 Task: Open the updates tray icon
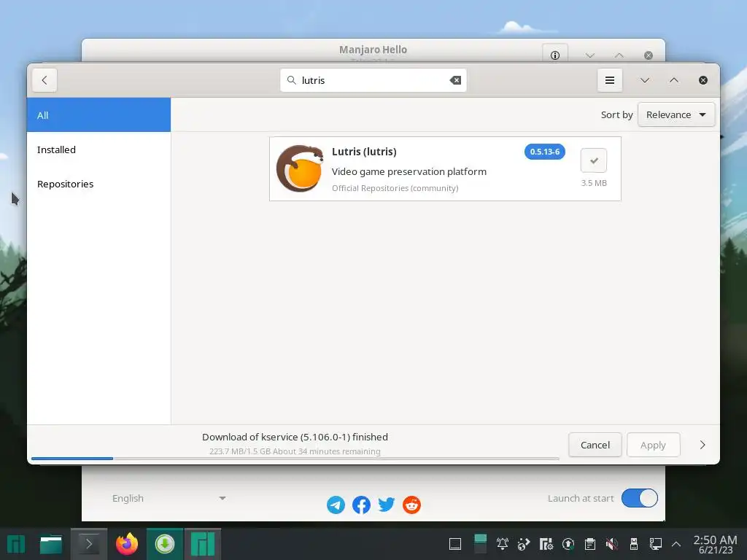[x=568, y=544]
